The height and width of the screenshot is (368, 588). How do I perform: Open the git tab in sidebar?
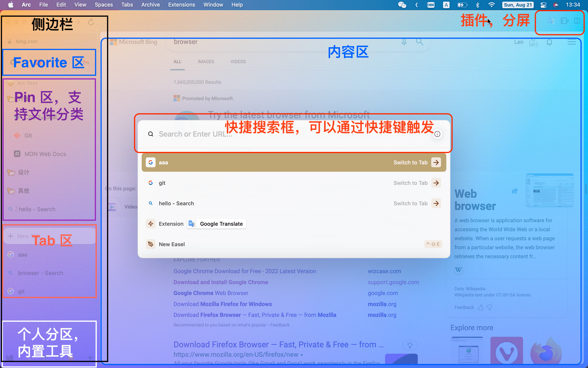50,291
